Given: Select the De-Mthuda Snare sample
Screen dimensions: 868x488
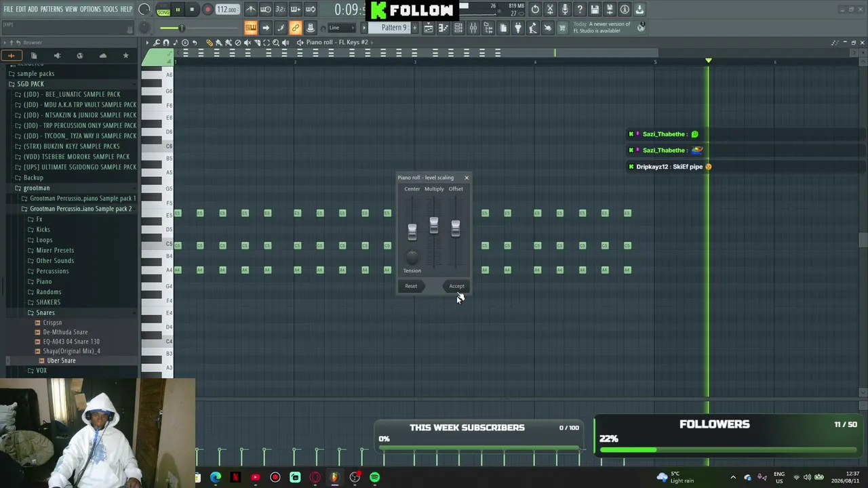Looking at the screenshot, I should tap(65, 332).
